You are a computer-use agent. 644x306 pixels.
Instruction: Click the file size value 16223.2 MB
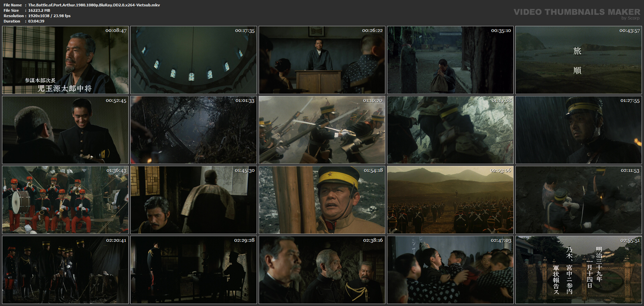[x=39, y=10]
